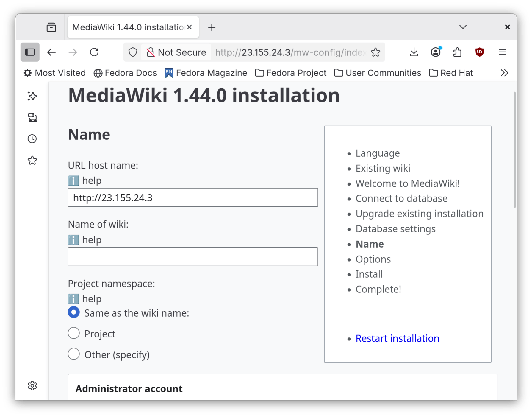Image resolution: width=532 pixels, height=417 pixels.
Task: Open the tab list chevron
Action: [463, 27]
